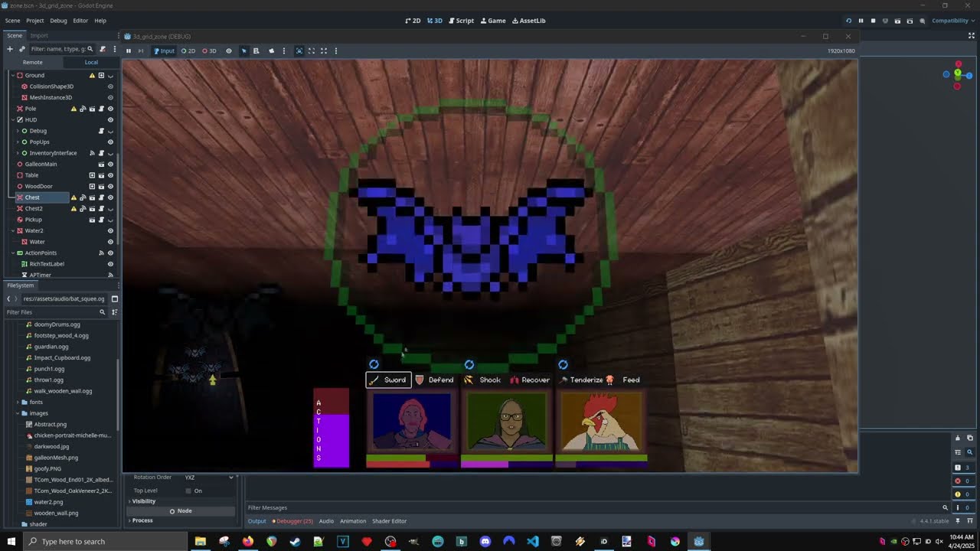
Task: Open the Debug menu
Action: point(58,21)
